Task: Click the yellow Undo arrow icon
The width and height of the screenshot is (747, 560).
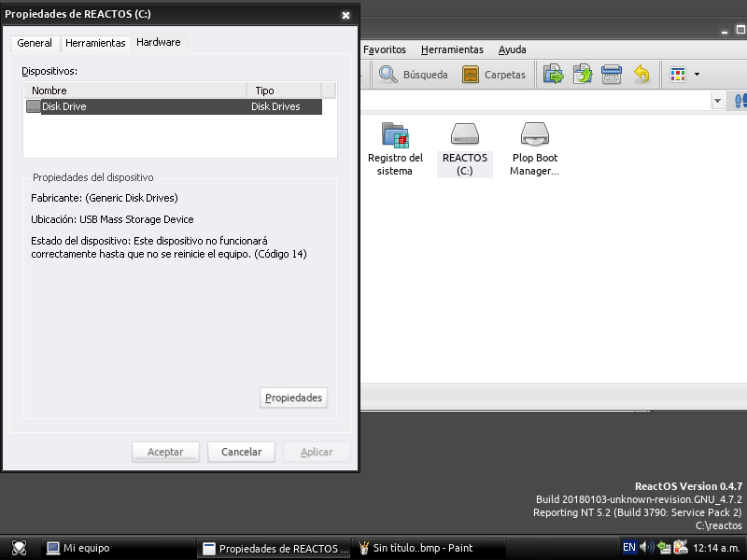Action: [641, 75]
